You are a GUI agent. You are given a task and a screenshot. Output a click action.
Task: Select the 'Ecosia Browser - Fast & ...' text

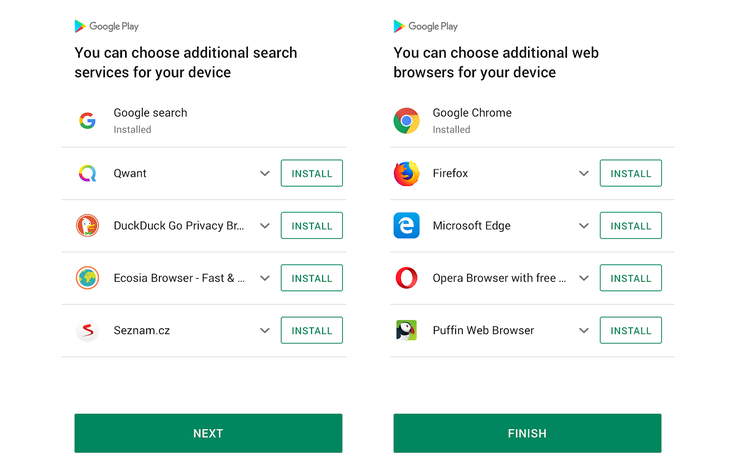179,278
